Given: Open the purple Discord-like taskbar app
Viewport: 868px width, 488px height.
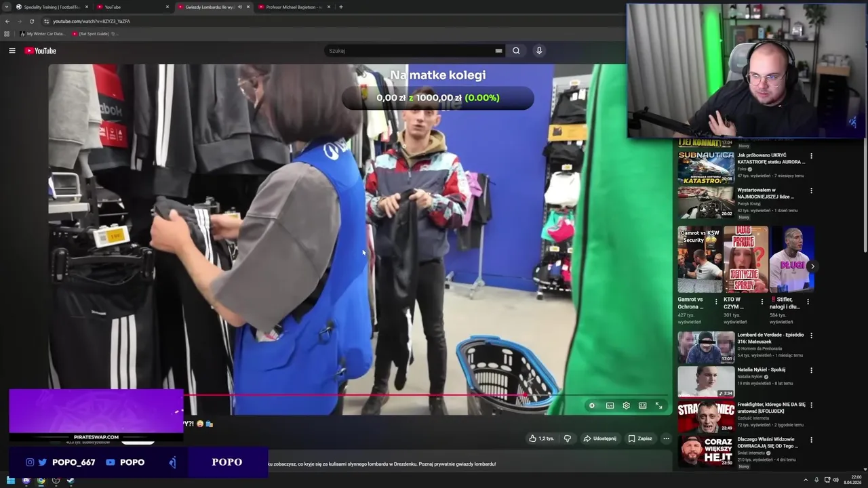Looking at the screenshot, I should point(26,481).
